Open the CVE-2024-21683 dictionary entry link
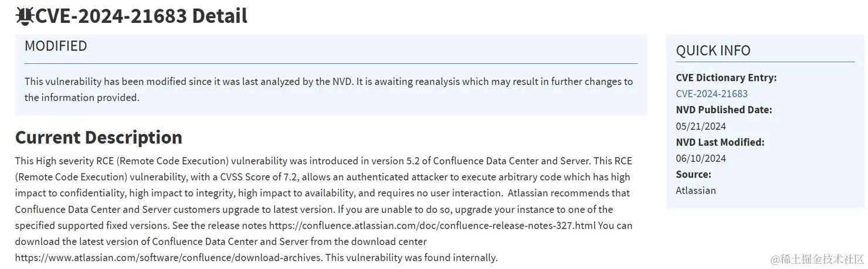The width and height of the screenshot is (868, 269). pyautogui.click(x=711, y=94)
